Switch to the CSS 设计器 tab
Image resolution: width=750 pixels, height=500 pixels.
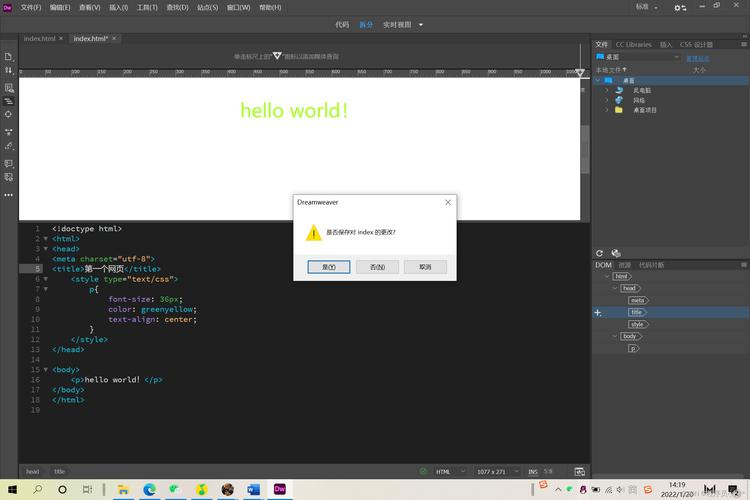(696, 44)
